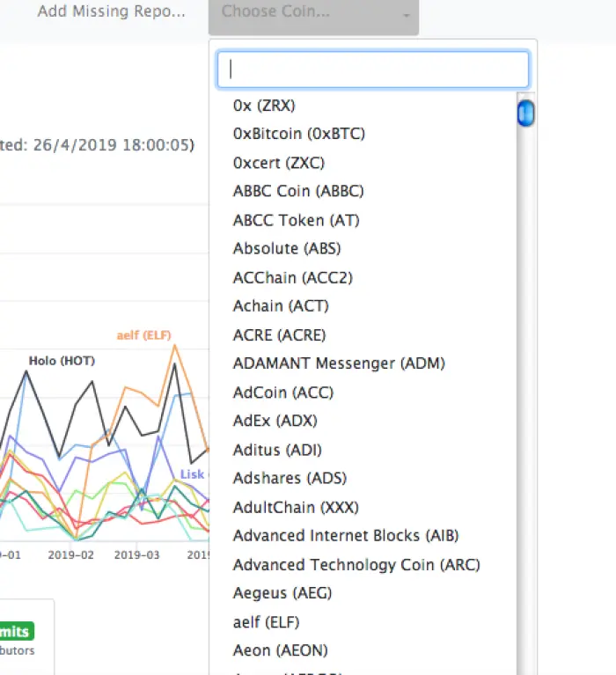Open the Choose Coin dropdown

click(x=313, y=17)
